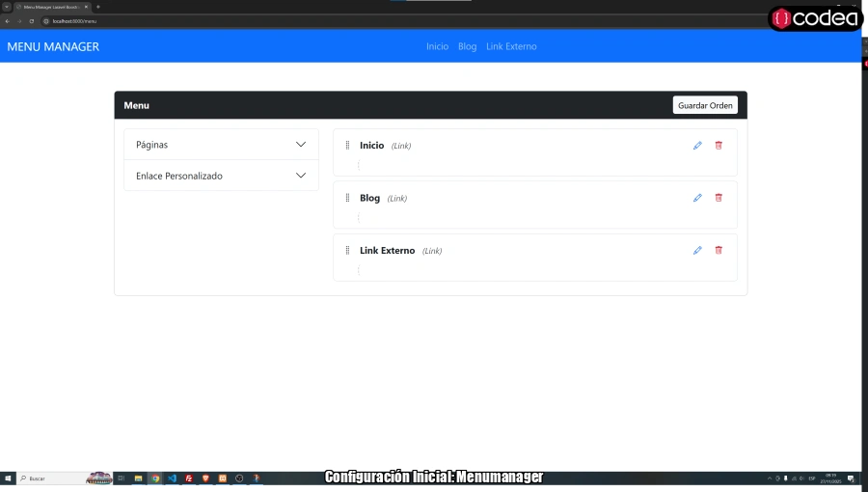Image resolution: width=868 pixels, height=492 pixels.
Task: Click the Inicio item title in list
Action: (371, 146)
